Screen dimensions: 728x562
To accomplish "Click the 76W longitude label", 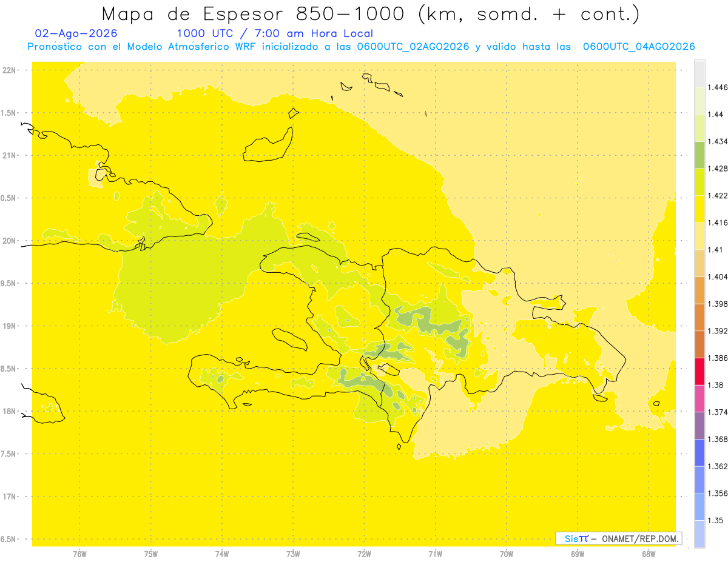I will tap(79, 554).
